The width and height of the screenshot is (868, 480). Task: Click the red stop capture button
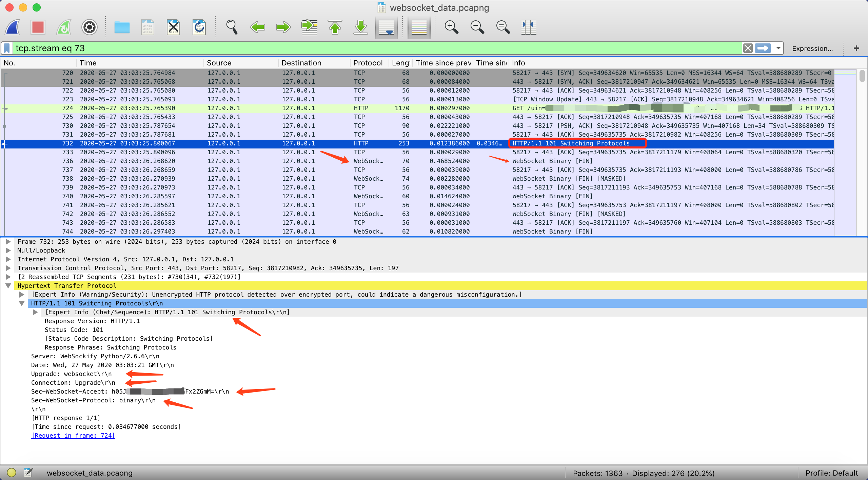38,27
